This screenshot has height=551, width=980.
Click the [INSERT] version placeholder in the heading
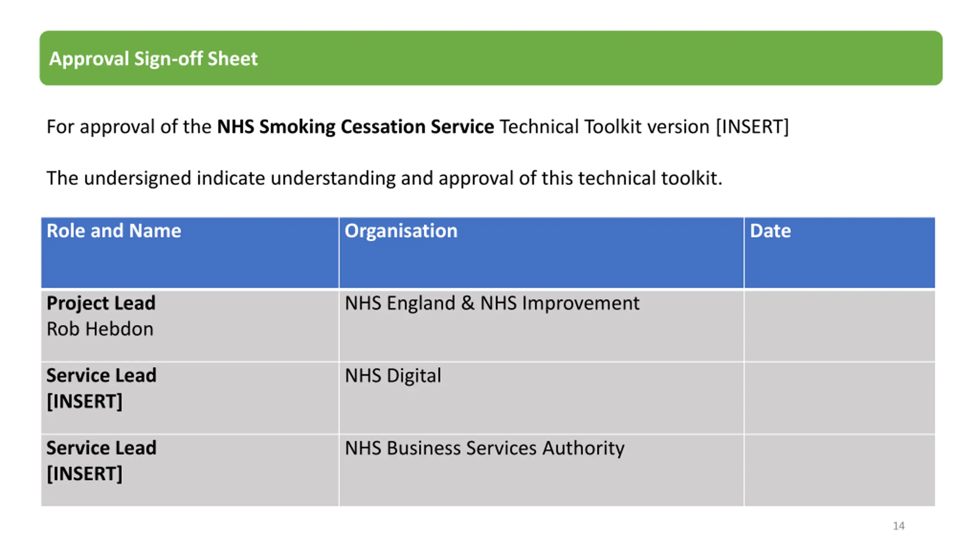tap(752, 127)
